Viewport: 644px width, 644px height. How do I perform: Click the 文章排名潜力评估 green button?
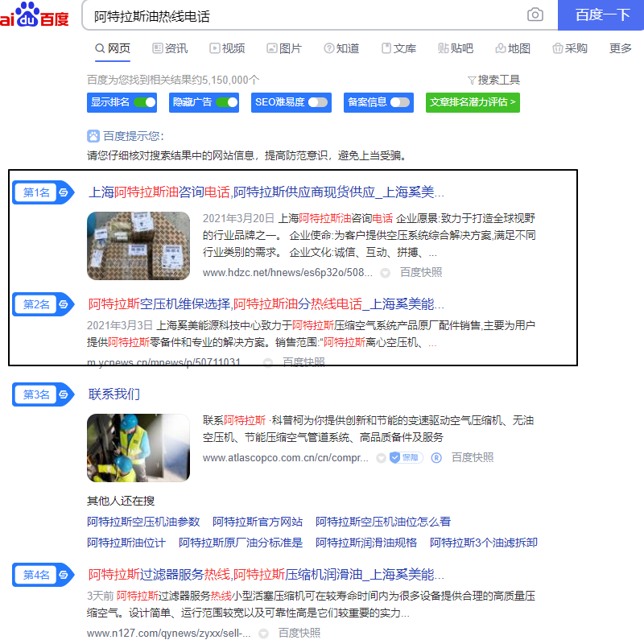(473, 102)
